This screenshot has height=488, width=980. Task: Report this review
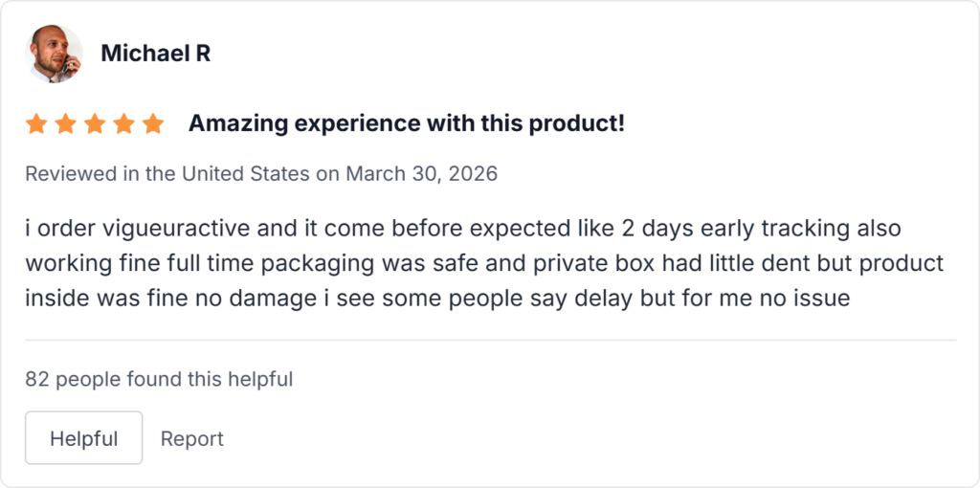(191, 438)
